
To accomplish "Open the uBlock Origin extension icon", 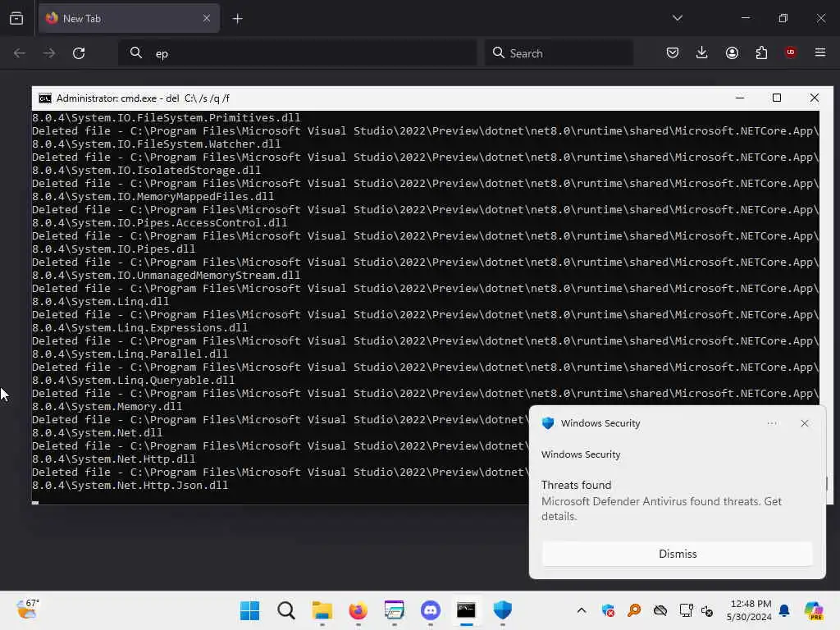I will click(x=790, y=52).
